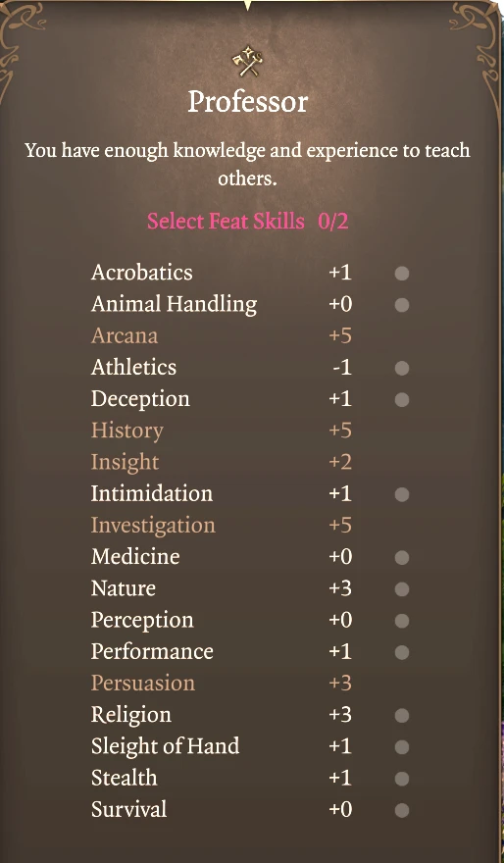
Task: Click the crossed tools Professor feat icon
Action: coord(247,62)
